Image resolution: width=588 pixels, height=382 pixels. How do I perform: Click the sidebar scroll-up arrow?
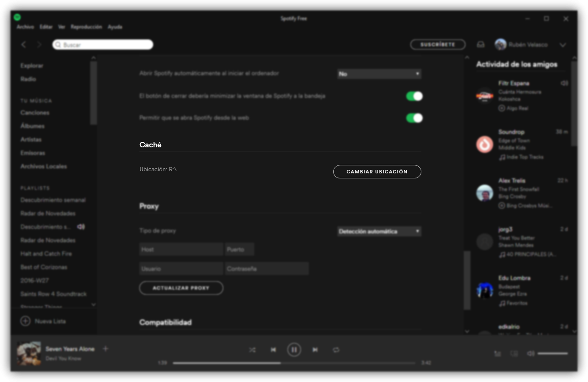93,58
